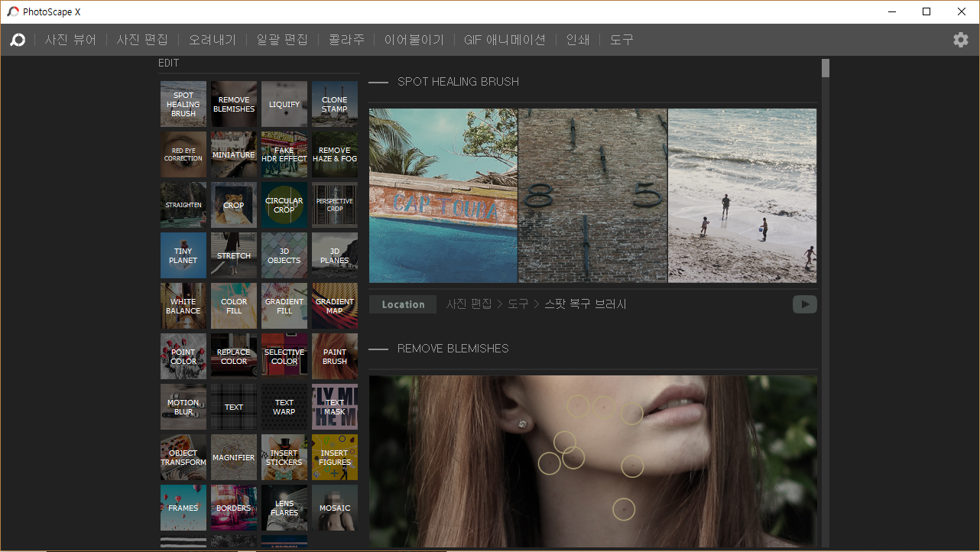Click the Location button
The width and height of the screenshot is (980, 552).
pyautogui.click(x=403, y=304)
